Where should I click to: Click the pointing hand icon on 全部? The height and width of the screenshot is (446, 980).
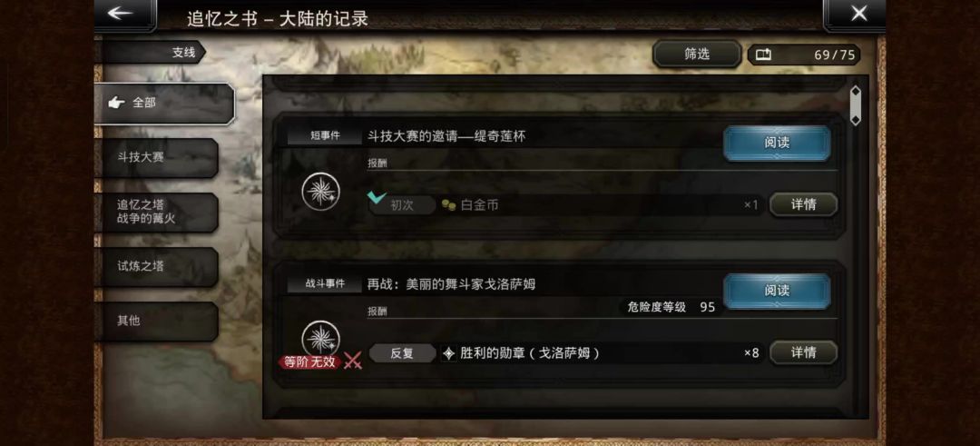(116, 103)
